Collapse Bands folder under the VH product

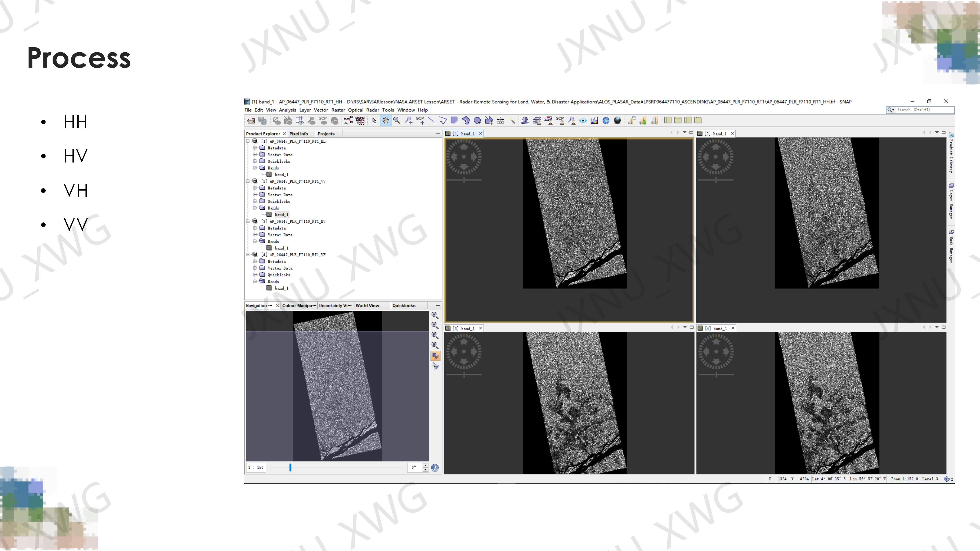tap(255, 281)
